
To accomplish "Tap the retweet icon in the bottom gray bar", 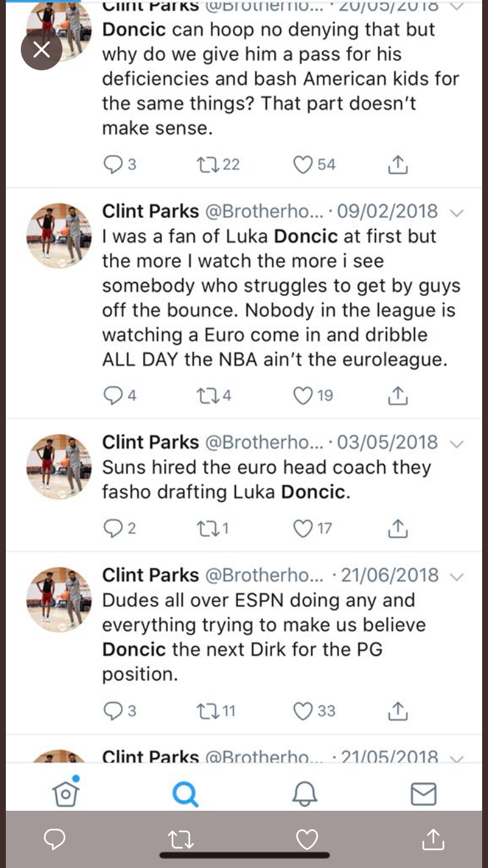I will tap(181, 839).
